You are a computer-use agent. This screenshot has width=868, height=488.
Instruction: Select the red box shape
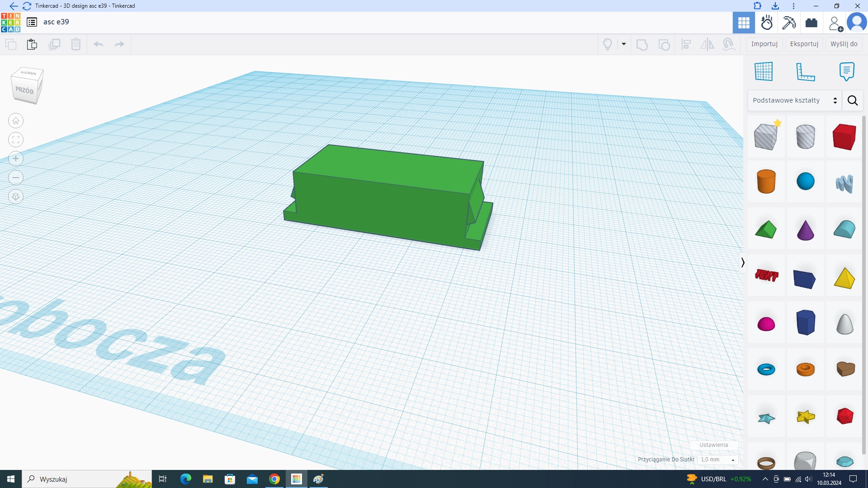click(x=844, y=136)
